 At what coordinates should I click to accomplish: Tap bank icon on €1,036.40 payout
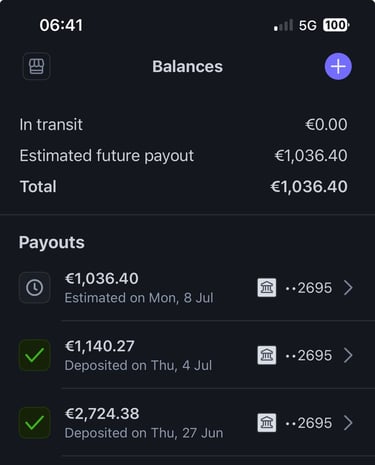267,287
